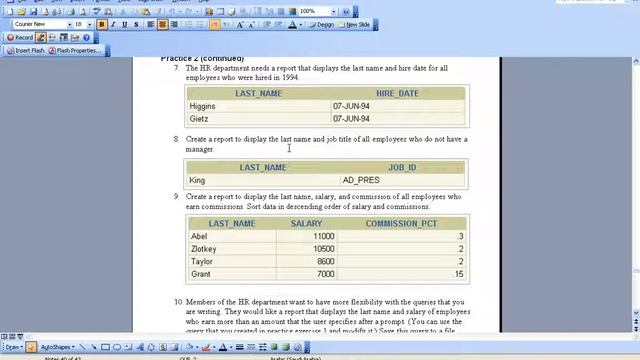Screen dimensions: 640x360
Task: Toggle Numbering list
Action: tap(189, 25)
